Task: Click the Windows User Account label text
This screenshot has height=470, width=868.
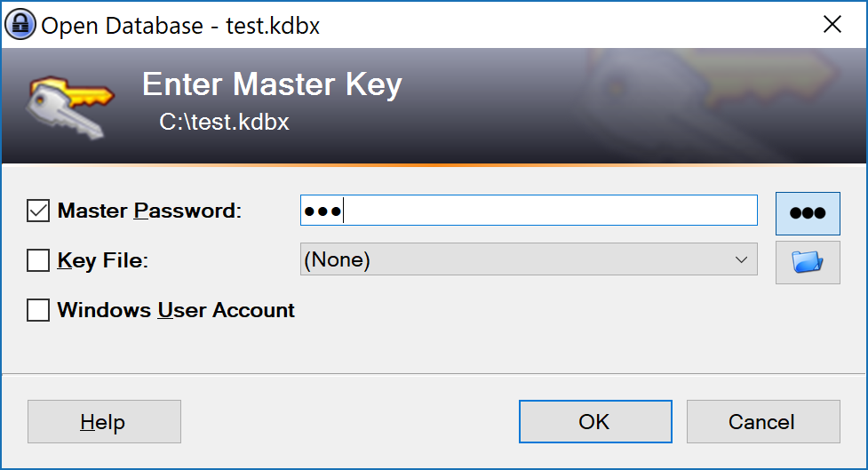Action: (x=176, y=310)
